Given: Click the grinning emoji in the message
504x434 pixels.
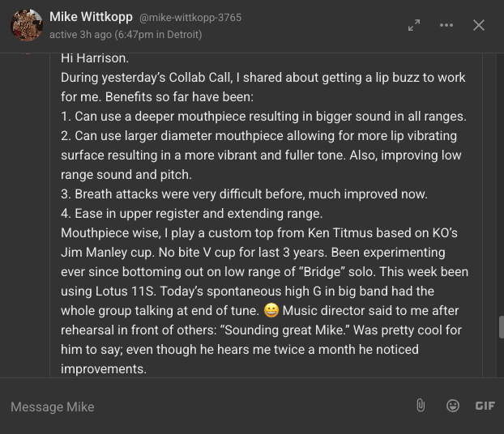Looking at the screenshot, I should [x=271, y=311].
